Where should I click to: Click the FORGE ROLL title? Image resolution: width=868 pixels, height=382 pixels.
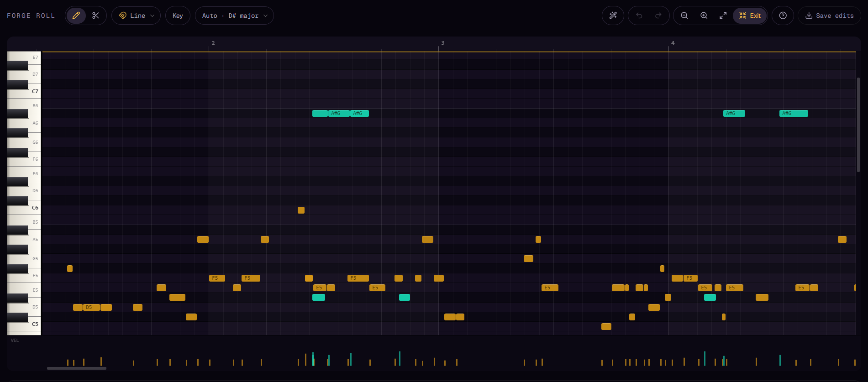(31, 16)
